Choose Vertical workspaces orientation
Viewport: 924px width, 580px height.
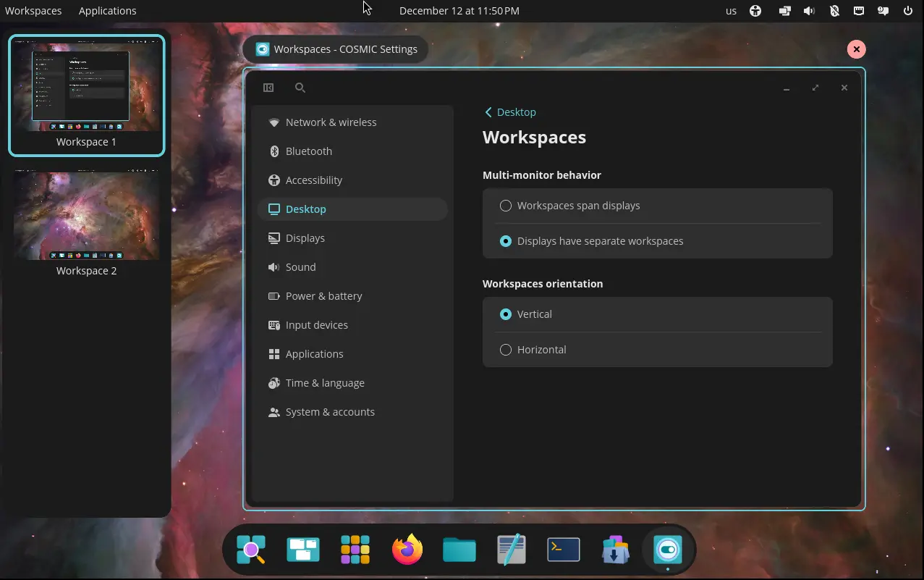click(506, 314)
